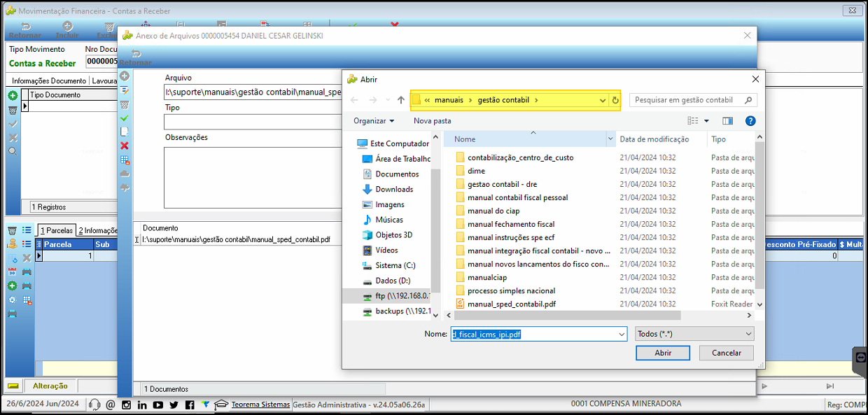Click graduation cap icon in status bar

pos(221,405)
